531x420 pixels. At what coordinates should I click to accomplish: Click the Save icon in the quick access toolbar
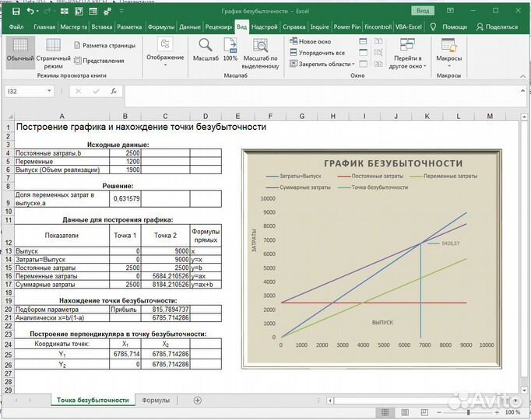pyautogui.click(x=16, y=11)
